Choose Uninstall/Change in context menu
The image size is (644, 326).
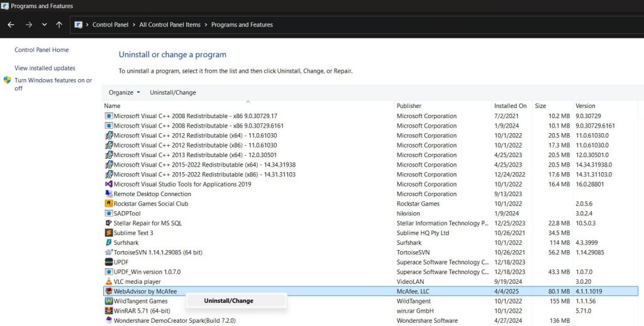[229, 301]
